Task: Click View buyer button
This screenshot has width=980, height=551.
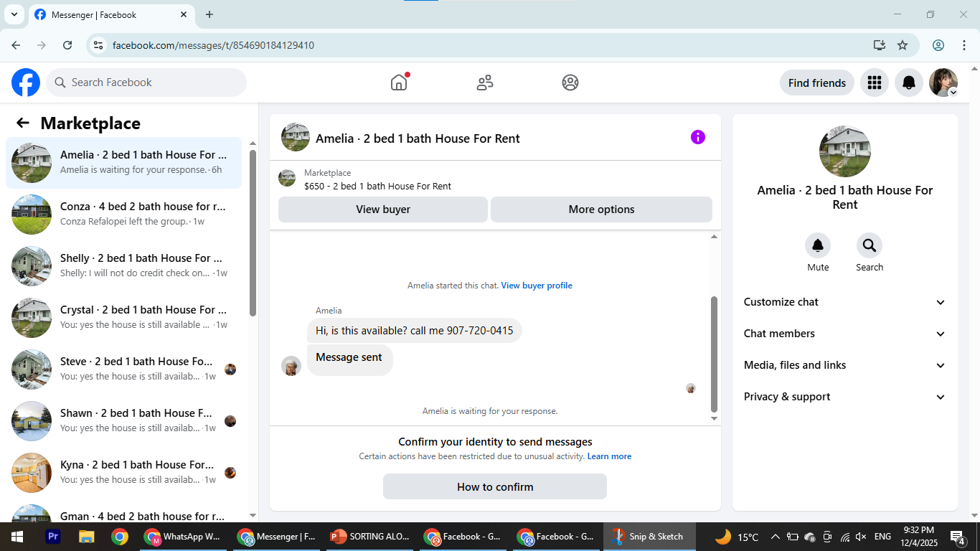Action: click(x=383, y=209)
